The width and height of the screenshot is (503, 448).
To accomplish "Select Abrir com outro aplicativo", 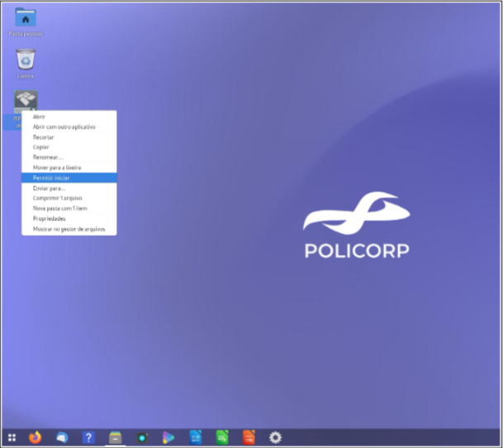I will click(69, 127).
